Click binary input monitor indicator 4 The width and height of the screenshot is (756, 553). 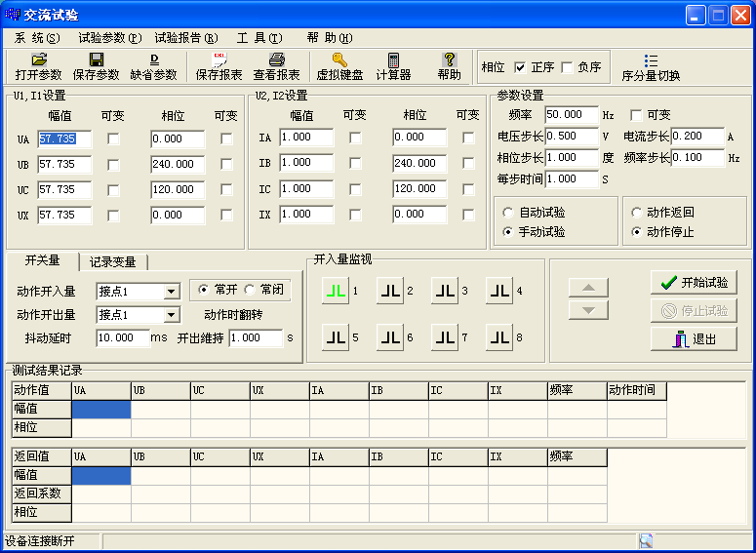tap(499, 291)
